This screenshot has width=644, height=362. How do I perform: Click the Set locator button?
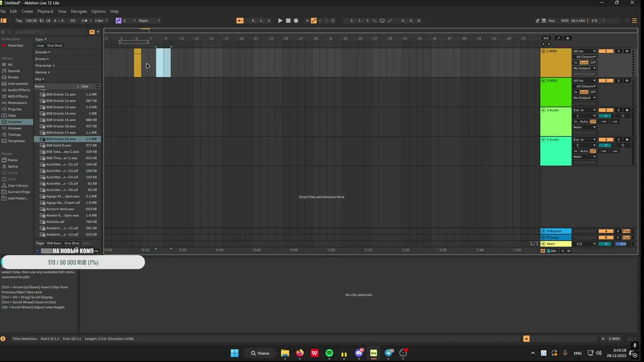tap(546, 38)
